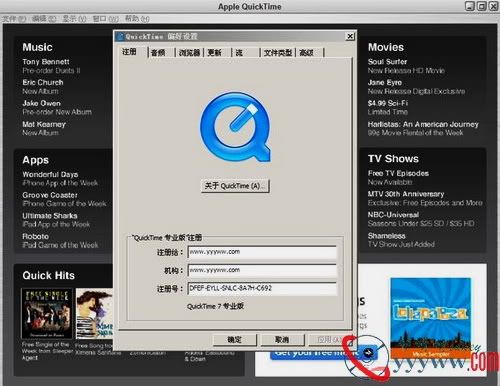Switch to the 流 (Streaming) tab
Viewport: 500px width, 386px height.
click(x=239, y=53)
